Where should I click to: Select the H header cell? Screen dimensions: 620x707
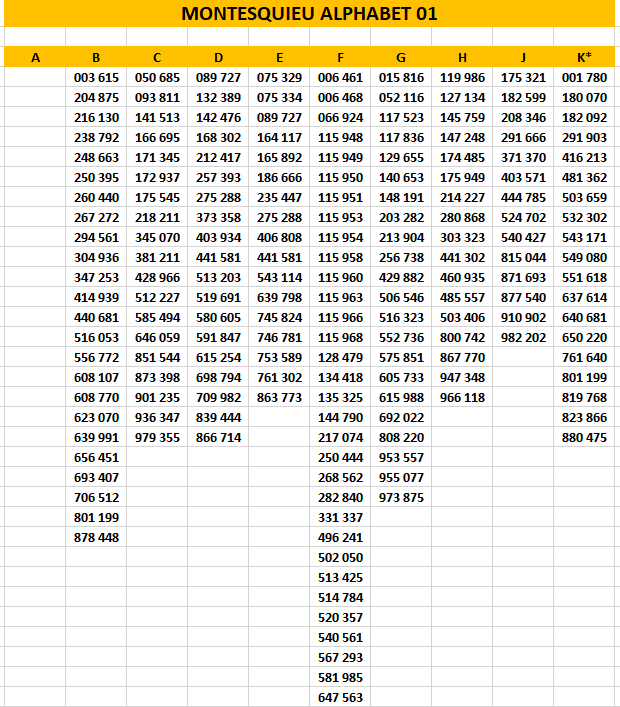[x=462, y=57]
